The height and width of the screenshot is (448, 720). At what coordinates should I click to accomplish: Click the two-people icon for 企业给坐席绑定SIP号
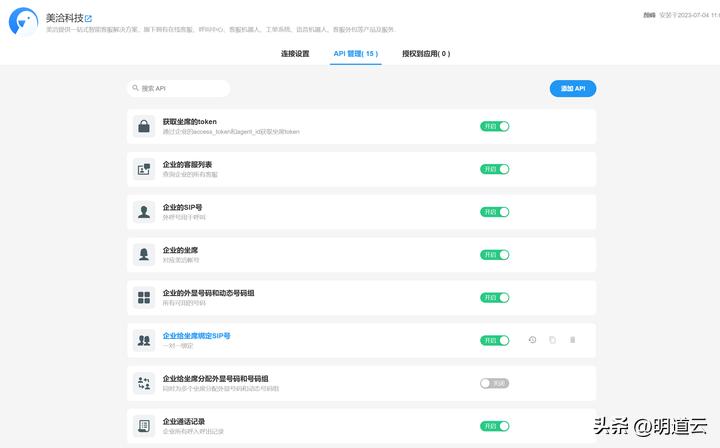(x=144, y=340)
